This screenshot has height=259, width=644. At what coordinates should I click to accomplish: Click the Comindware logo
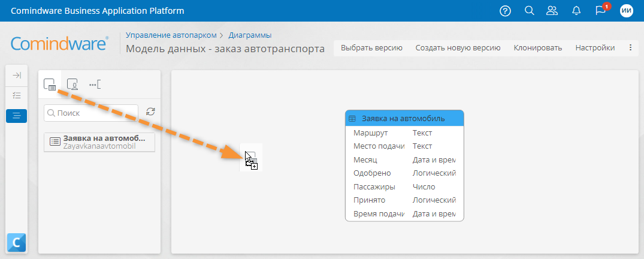click(x=60, y=44)
